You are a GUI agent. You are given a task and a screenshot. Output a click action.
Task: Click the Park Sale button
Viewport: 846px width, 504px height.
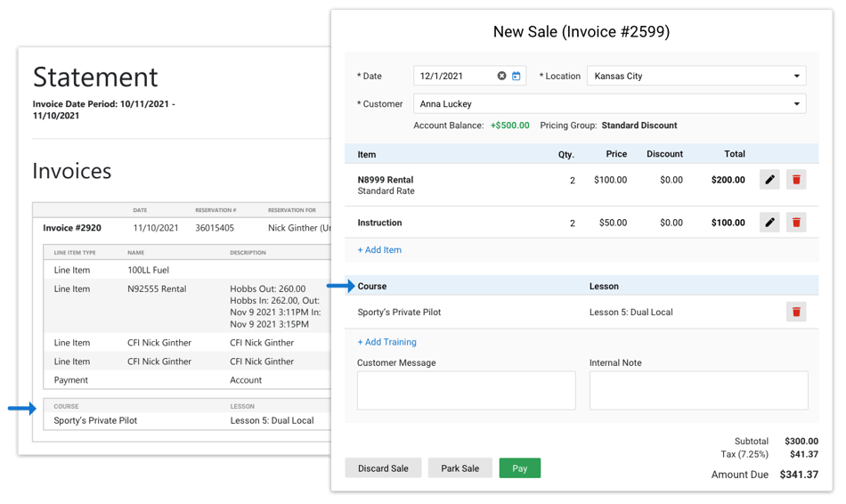(460, 467)
